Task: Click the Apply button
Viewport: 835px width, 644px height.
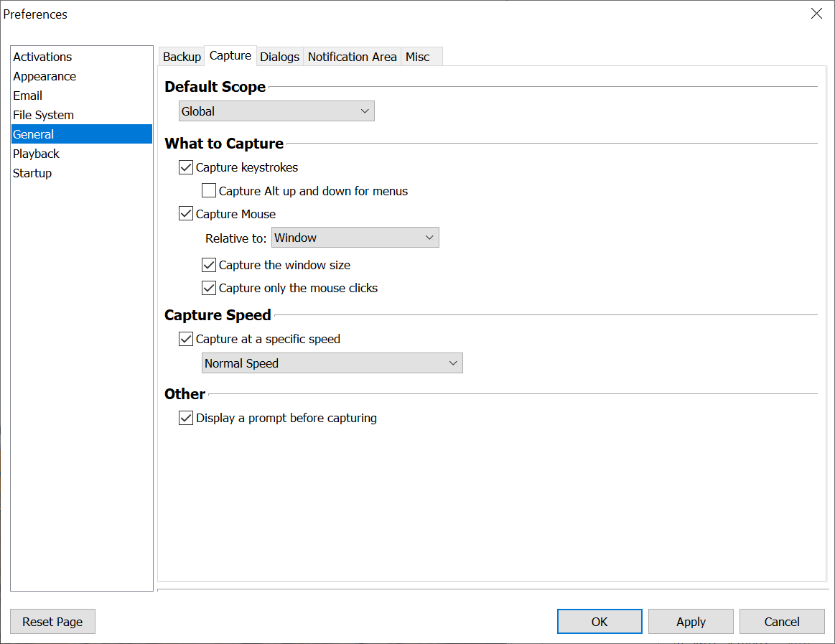Action: pyautogui.click(x=691, y=622)
